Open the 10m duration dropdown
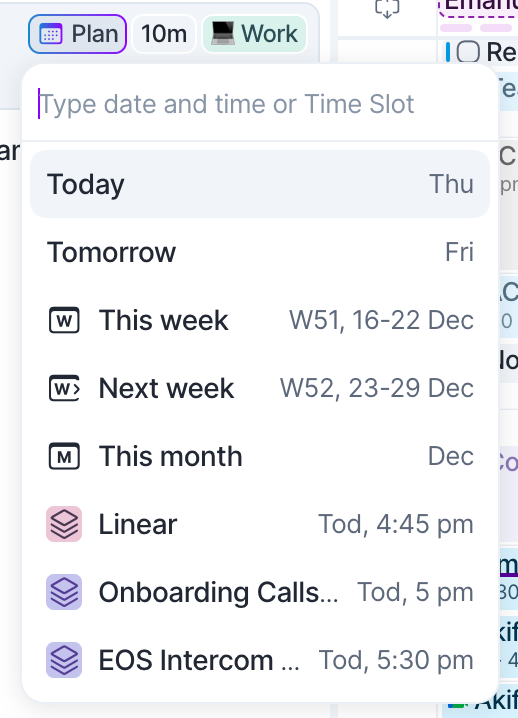The width and height of the screenshot is (518, 718). coord(164,34)
